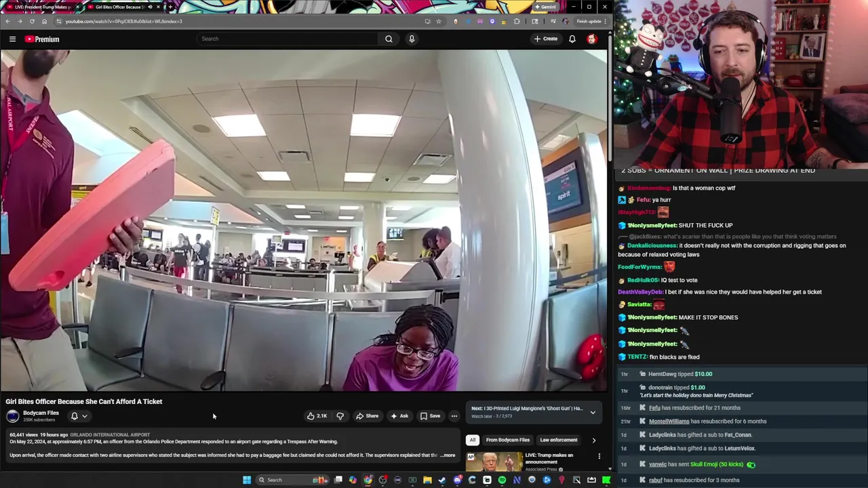Open options for Trump live video suggestion
This screenshot has width=868, height=488.
599,456
